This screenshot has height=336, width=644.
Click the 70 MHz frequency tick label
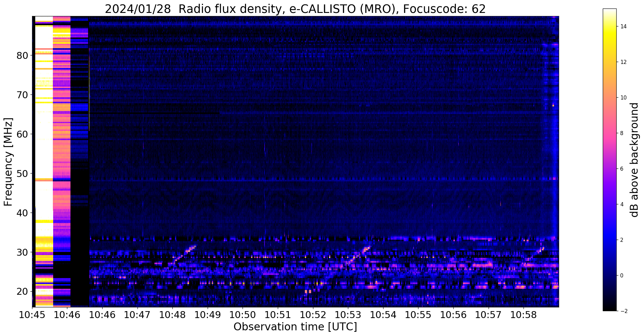point(22,95)
